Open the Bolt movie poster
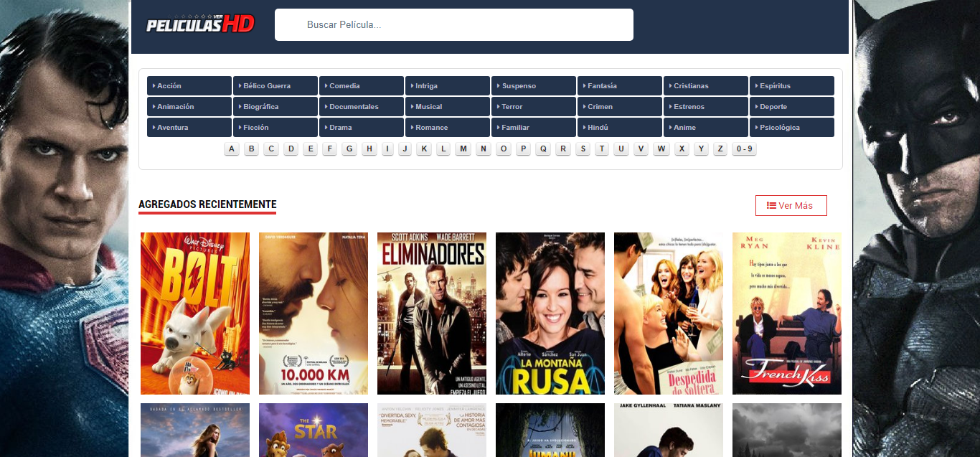 click(x=195, y=314)
